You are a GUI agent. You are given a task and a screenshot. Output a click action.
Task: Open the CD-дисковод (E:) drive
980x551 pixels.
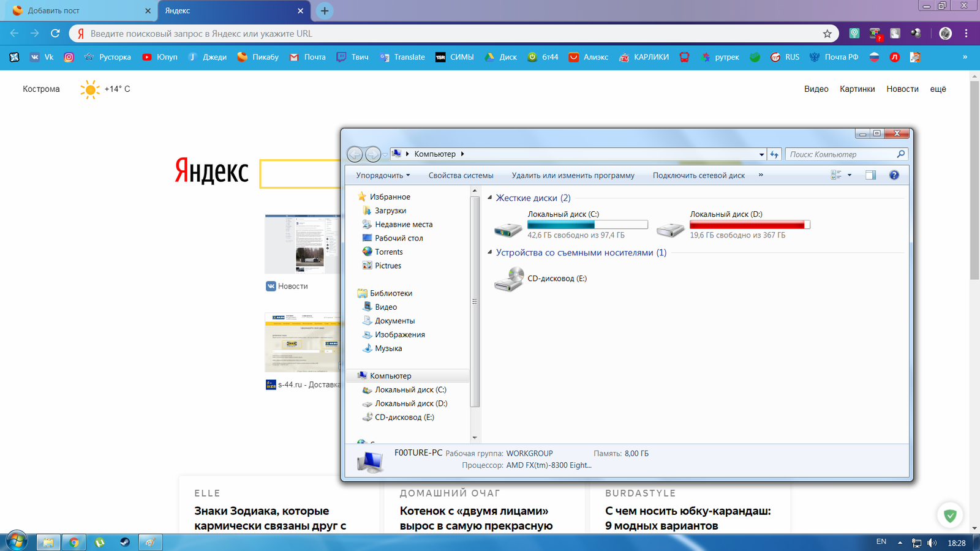[x=540, y=279]
